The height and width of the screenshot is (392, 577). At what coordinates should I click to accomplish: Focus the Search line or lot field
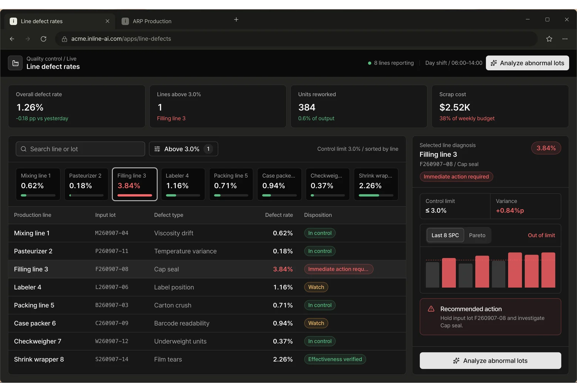pos(80,149)
